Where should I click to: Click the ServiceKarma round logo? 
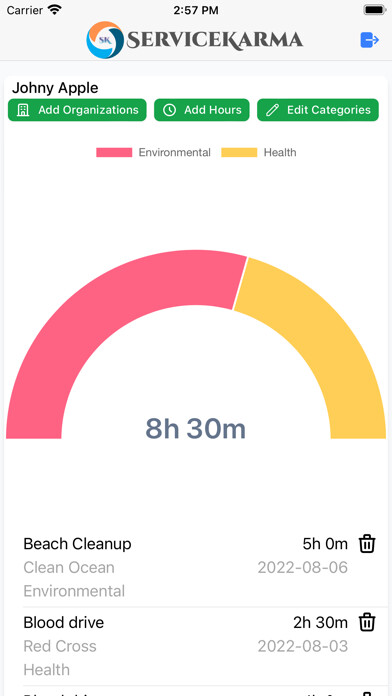pyautogui.click(x=105, y=40)
